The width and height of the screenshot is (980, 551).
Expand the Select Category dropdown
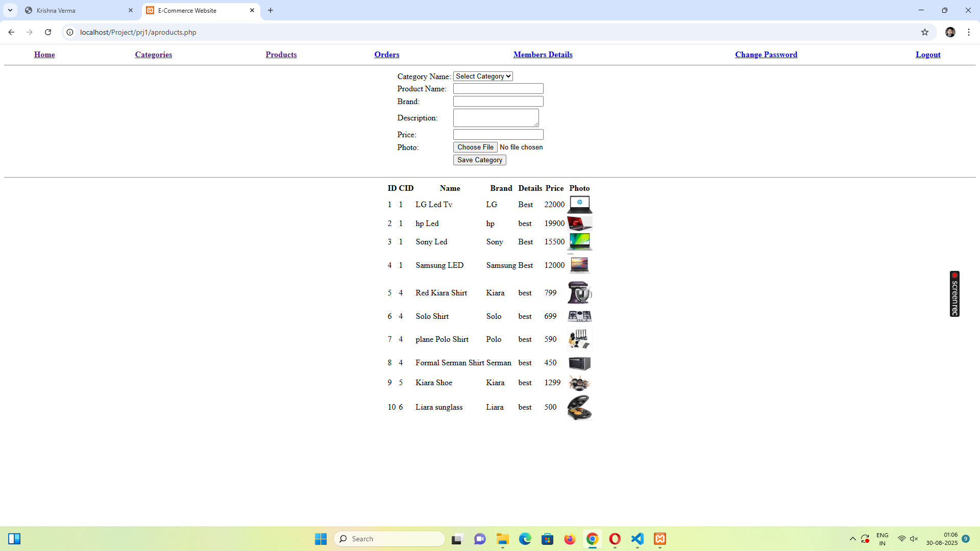click(x=483, y=76)
